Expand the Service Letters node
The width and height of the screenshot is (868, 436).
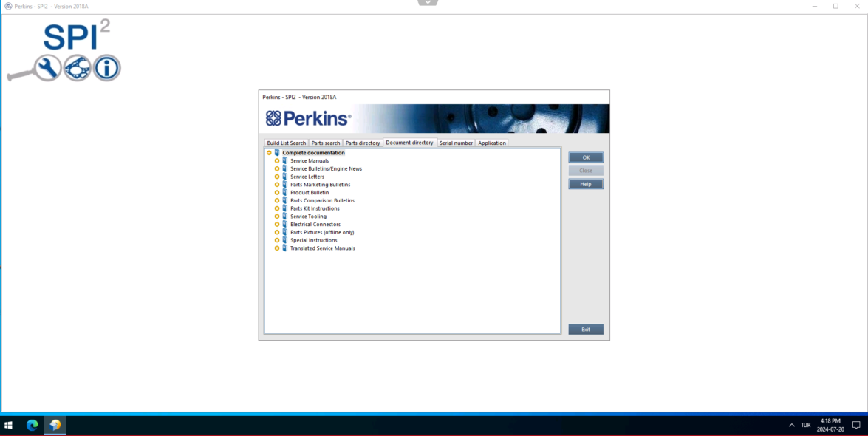pos(277,177)
